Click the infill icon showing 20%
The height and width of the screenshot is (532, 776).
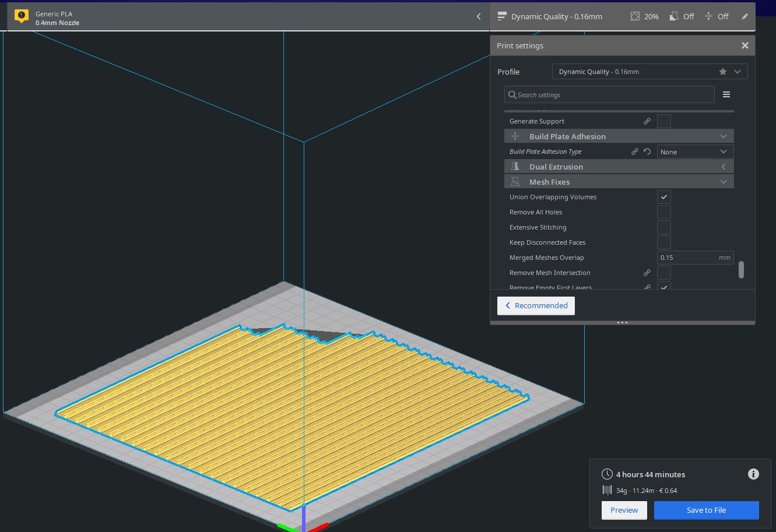tap(635, 16)
